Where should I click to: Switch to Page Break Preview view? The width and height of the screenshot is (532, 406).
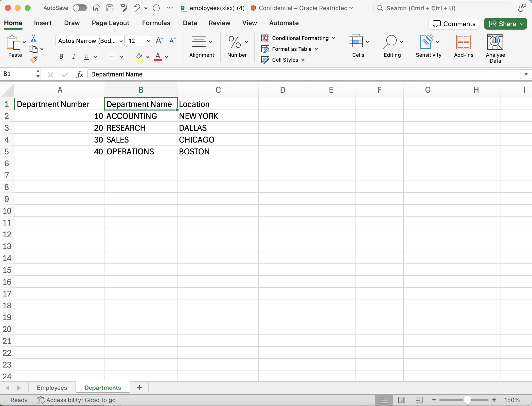point(419,400)
